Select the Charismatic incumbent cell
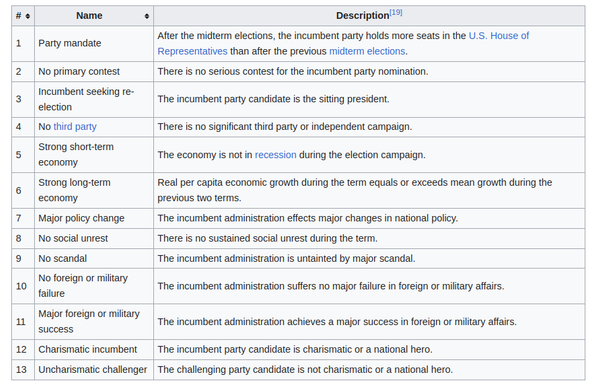Image resolution: width=594 pixels, height=387 pixels. [x=94, y=349]
